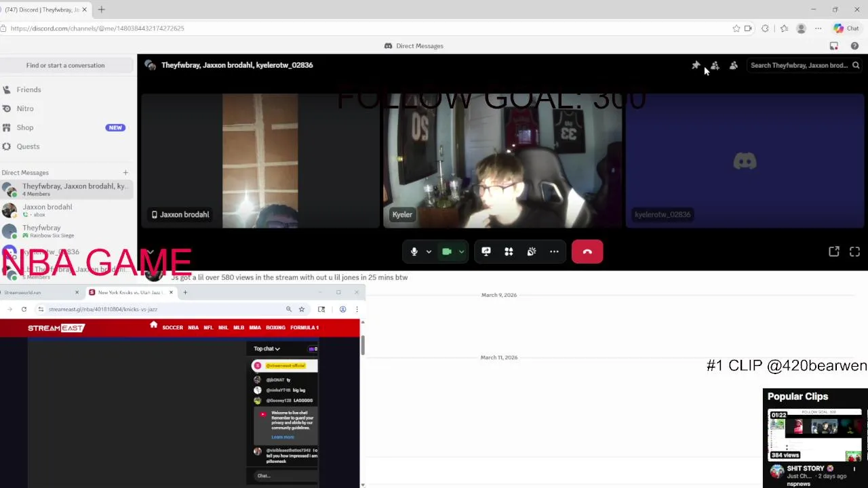Open FORMULA 1 on StreamEast nav
The width and height of the screenshot is (868, 488).
tap(304, 328)
